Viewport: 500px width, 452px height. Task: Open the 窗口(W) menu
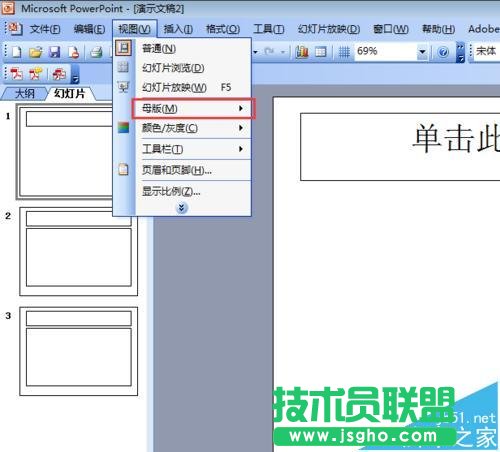pyautogui.click(x=391, y=29)
